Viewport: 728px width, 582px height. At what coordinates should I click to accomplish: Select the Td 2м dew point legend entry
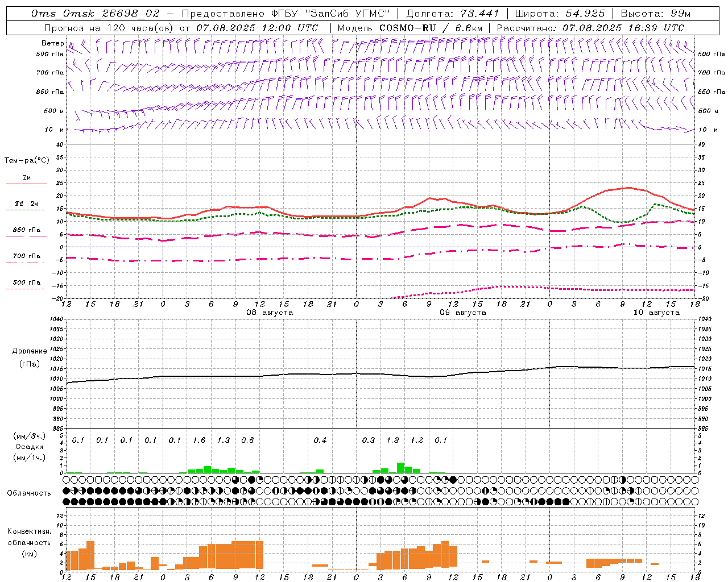tap(27, 203)
